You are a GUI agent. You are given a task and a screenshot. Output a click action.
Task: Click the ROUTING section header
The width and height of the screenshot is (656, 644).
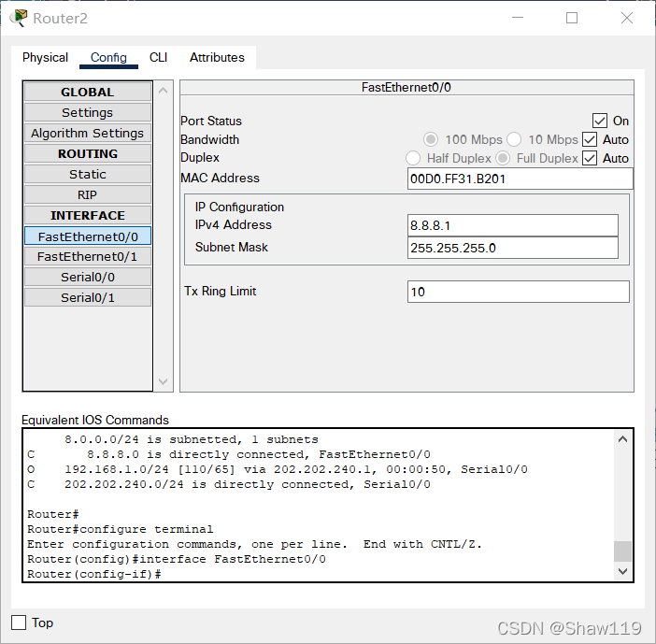point(88,153)
